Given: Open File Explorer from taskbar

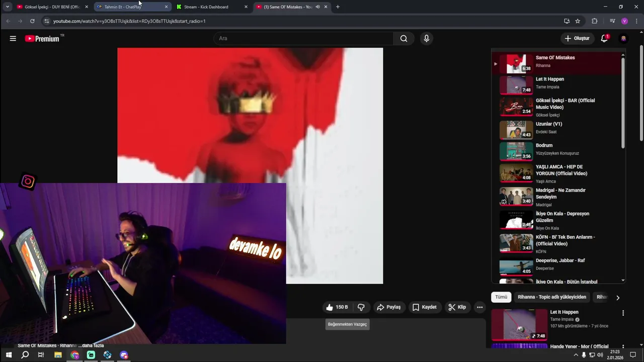Looking at the screenshot, I should 58,355.
